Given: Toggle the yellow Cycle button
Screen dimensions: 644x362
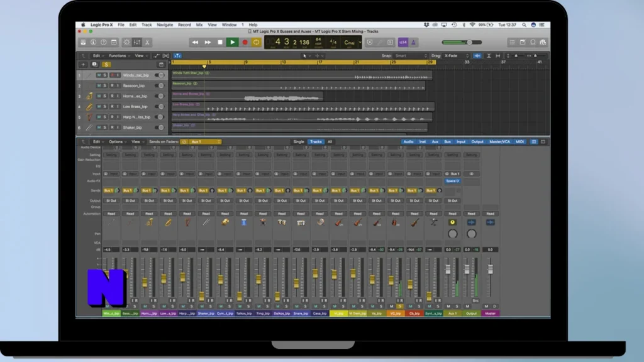Looking at the screenshot, I should tap(257, 42).
